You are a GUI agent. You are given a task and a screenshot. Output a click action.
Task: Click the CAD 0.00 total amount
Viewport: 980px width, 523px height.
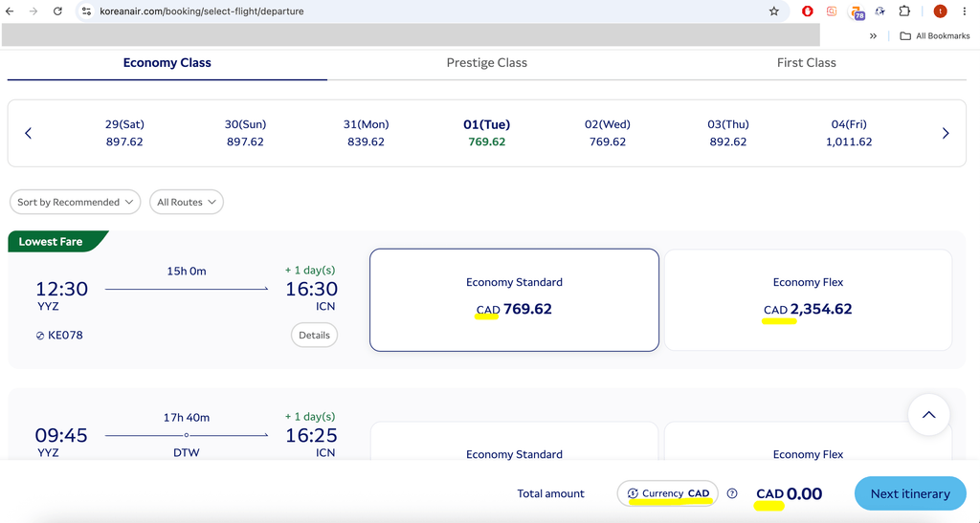tap(789, 493)
